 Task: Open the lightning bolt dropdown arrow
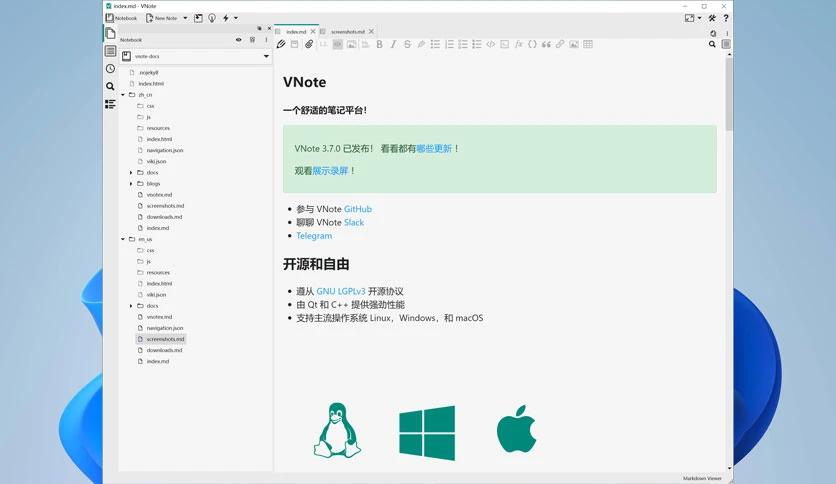pos(236,18)
